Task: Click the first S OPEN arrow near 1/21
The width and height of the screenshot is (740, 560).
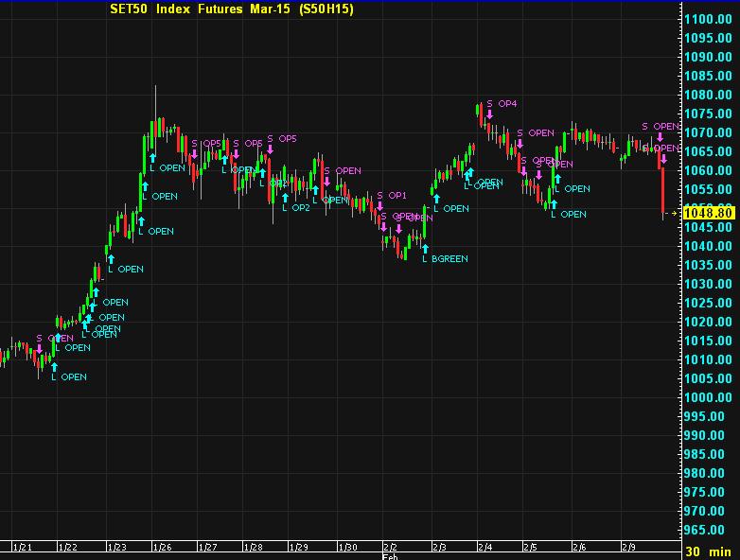Action: click(40, 349)
